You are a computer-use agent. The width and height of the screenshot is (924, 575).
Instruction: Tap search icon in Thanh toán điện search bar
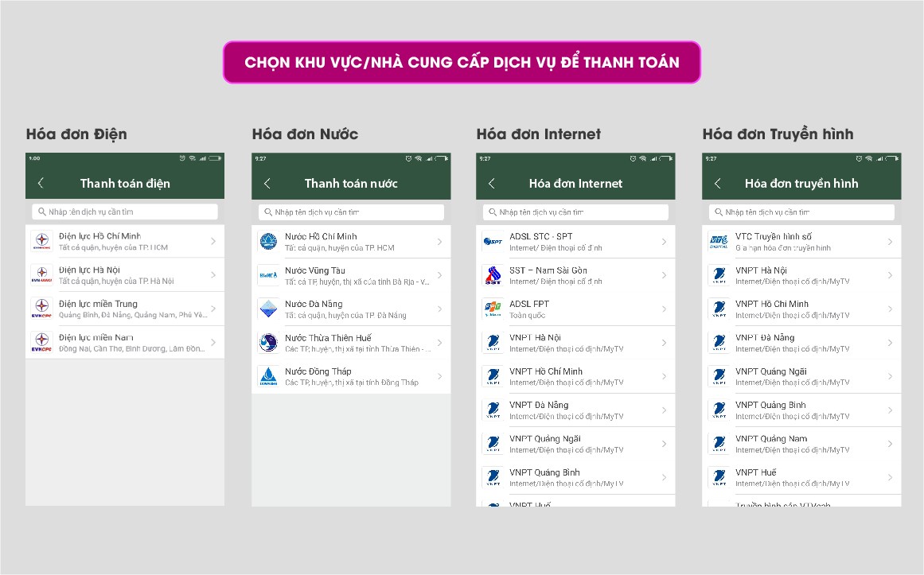tap(42, 212)
